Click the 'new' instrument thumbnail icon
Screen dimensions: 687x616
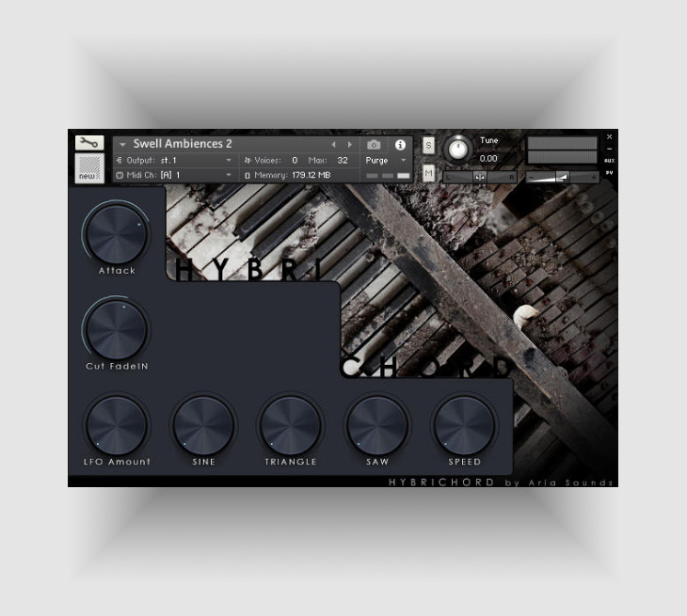88,168
